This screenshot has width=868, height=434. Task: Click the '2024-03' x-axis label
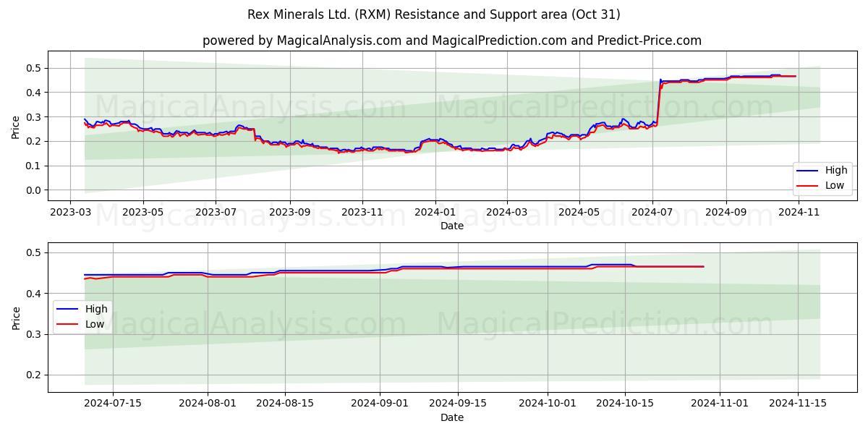(x=506, y=213)
